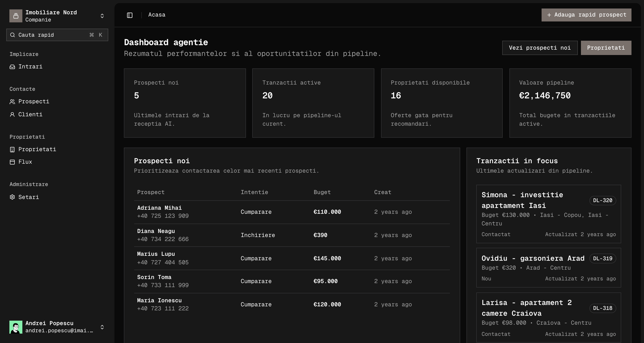
Task: Expand the Imobiliare Nord company switcher chevron
Action: [x=102, y=15]
